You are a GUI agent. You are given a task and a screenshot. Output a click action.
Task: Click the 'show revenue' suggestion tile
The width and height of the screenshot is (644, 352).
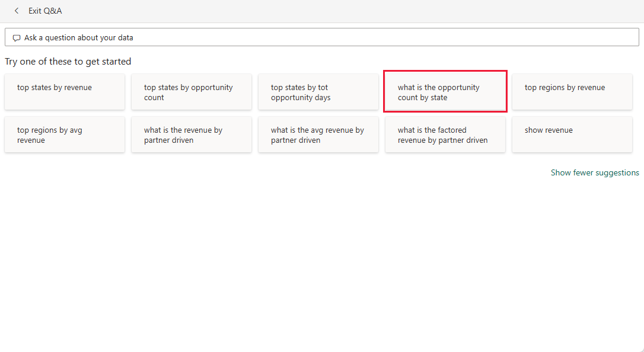pos(572,135)
